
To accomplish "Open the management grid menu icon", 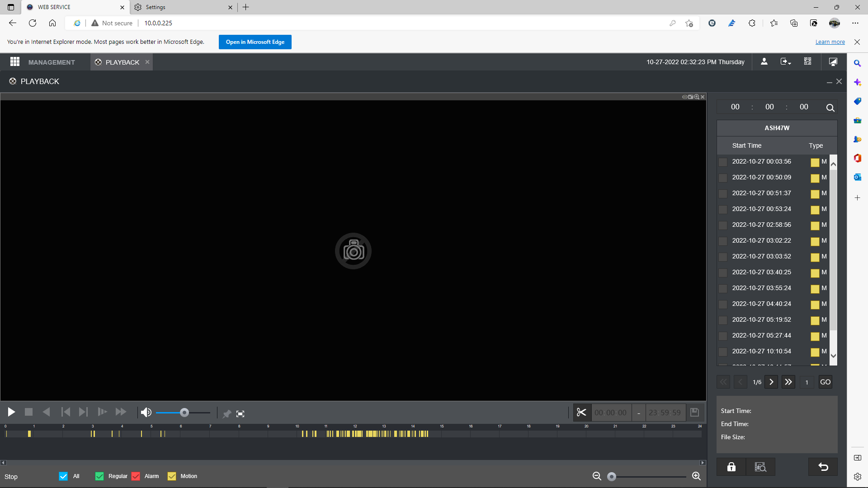I will click(x=15, y=62).
